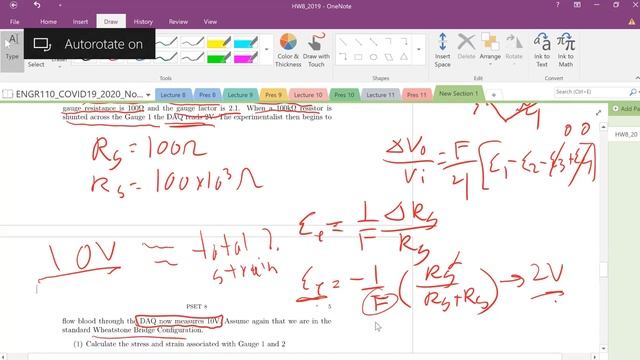This screenshot has height=360, width=640.
Task: Click the horizontal scrollbar right arrow
Action: (x=594, y=356)
